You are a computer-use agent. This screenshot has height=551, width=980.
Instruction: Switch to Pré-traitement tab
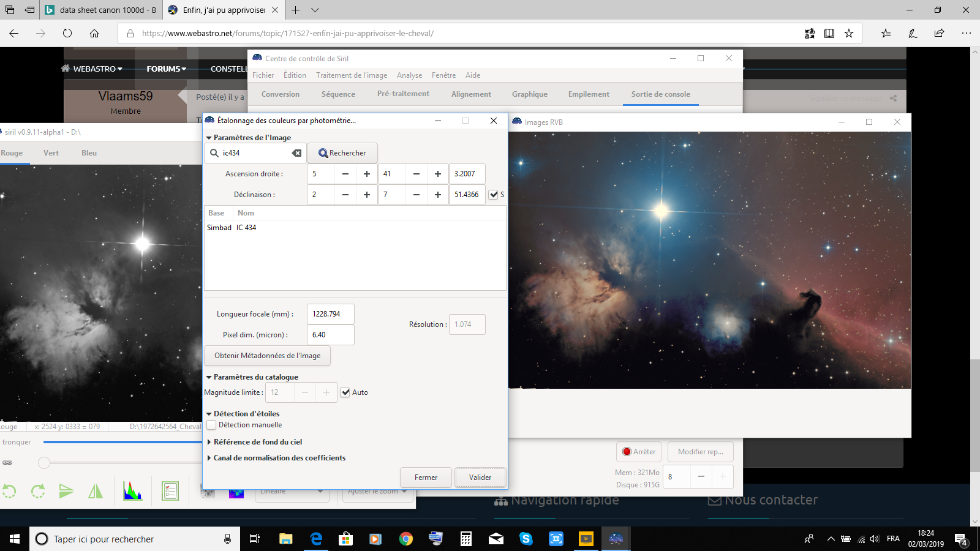(403, 94)
